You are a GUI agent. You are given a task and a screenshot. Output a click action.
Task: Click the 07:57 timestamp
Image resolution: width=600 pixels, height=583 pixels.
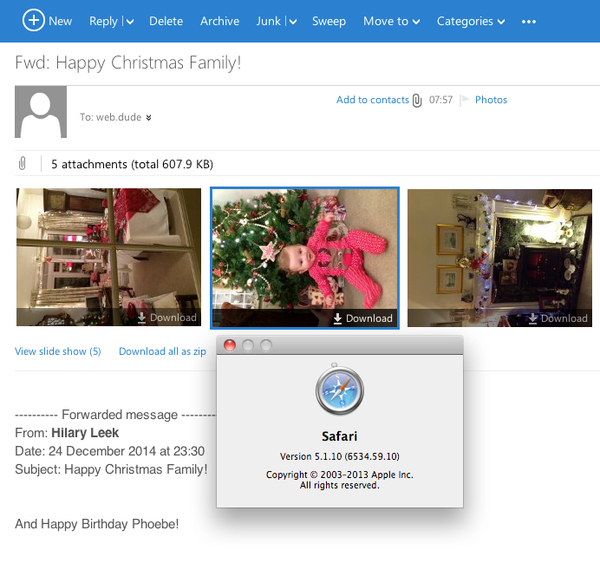pos(440,100)
